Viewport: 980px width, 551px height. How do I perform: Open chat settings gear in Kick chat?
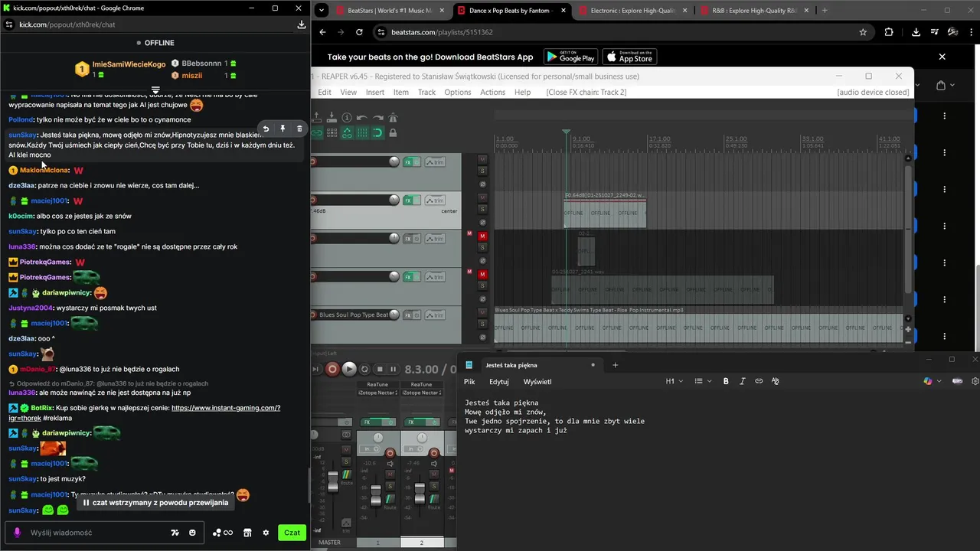tap(266, 533)
